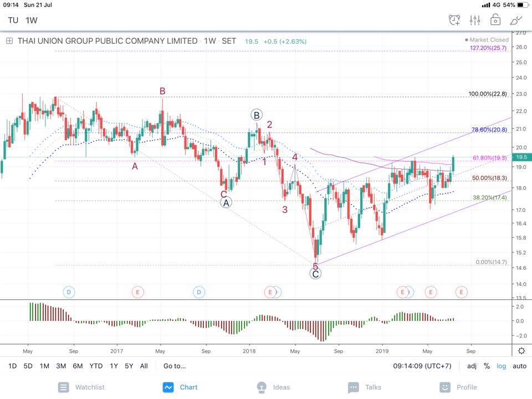Open the indicators settings sliders icon
Image resolution: width=532 pixels, height=399 pixels.
475,20
